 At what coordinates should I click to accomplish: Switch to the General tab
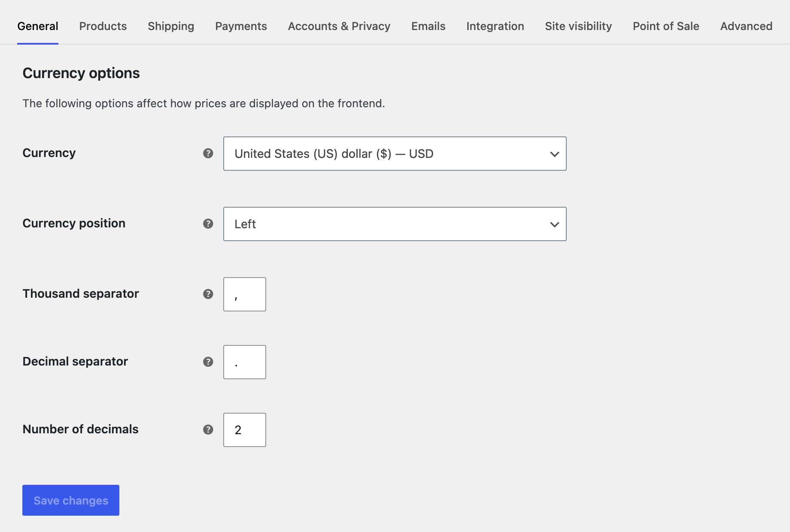[x=38, y=26]
